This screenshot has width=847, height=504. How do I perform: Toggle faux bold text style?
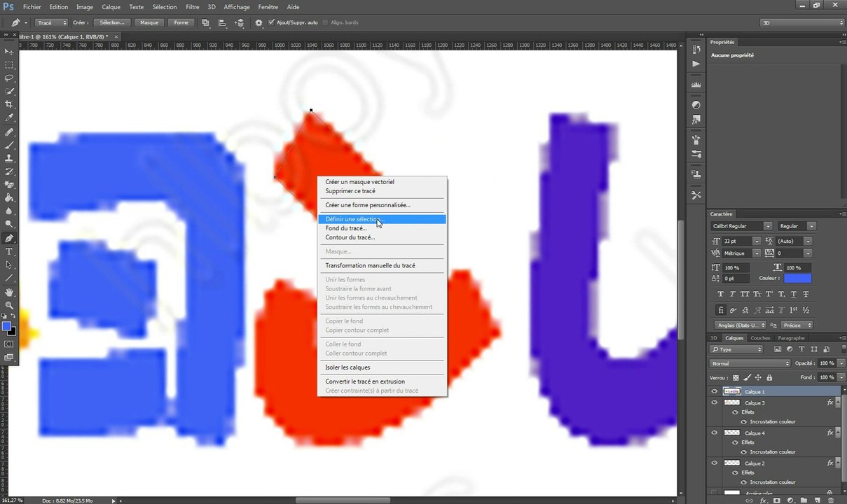(x=721, y=294)
